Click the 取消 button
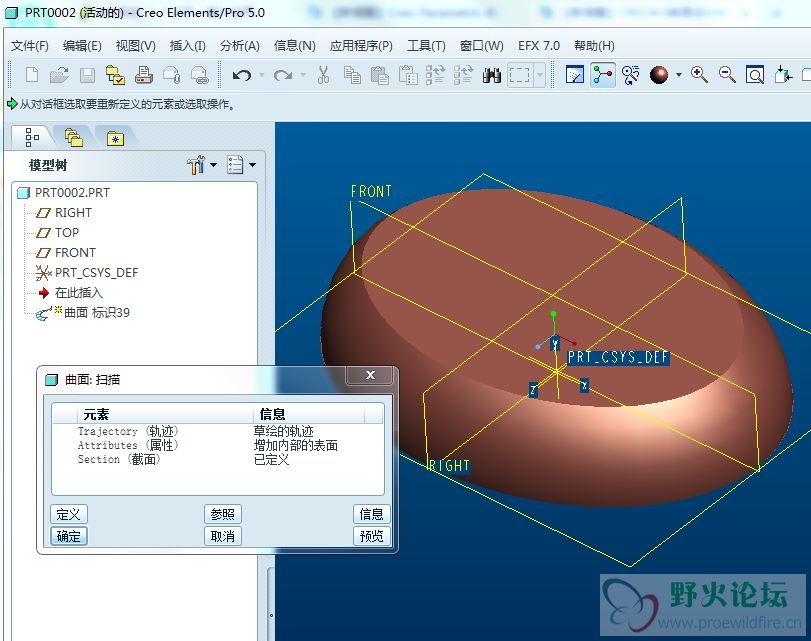 pyautogui.click(x=222, y=536)
